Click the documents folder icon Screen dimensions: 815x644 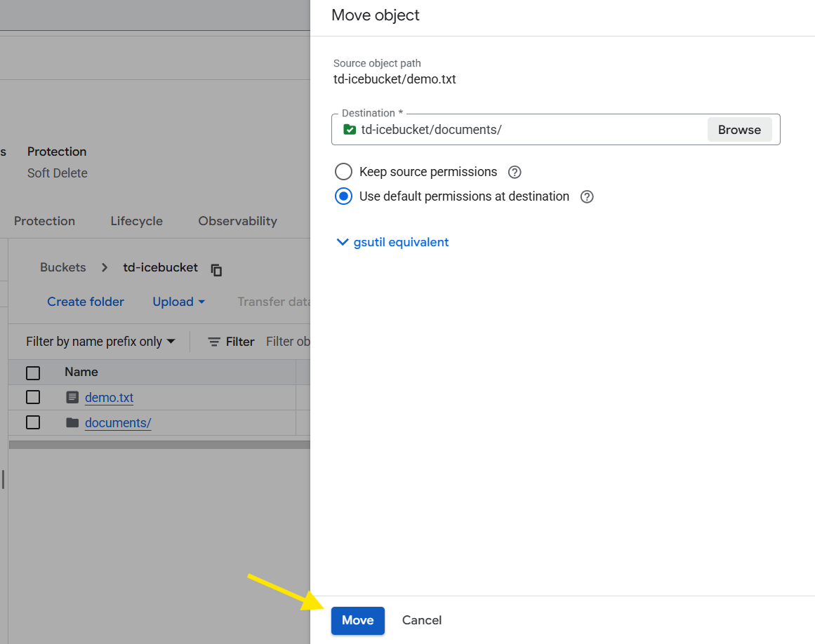(x=72, y=422)
